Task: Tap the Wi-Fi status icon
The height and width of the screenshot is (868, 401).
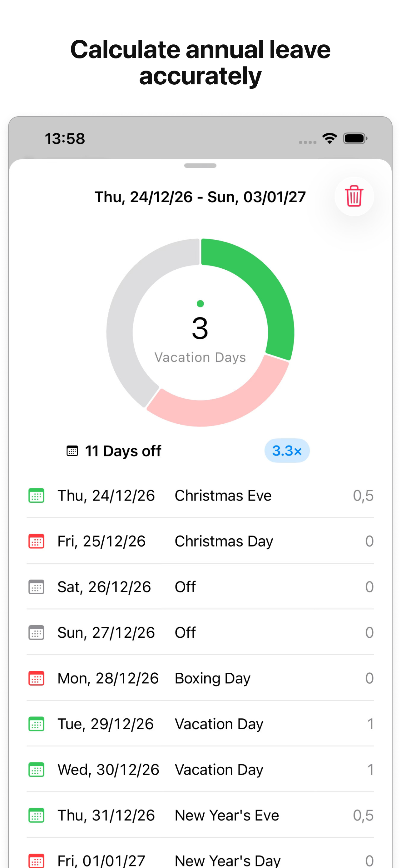Action: point(329,138)
